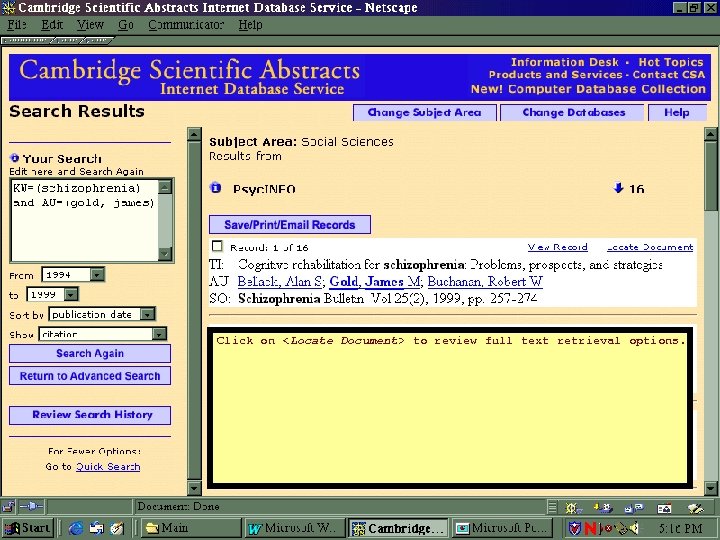Open Newsgroups icon in the component bar
720x540 pixels.
point(634,507)
